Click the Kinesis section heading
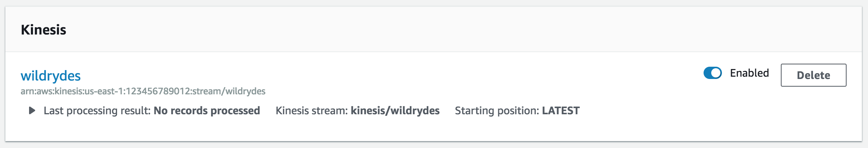The height and width of the screenshot is (148, 868). 44,30
